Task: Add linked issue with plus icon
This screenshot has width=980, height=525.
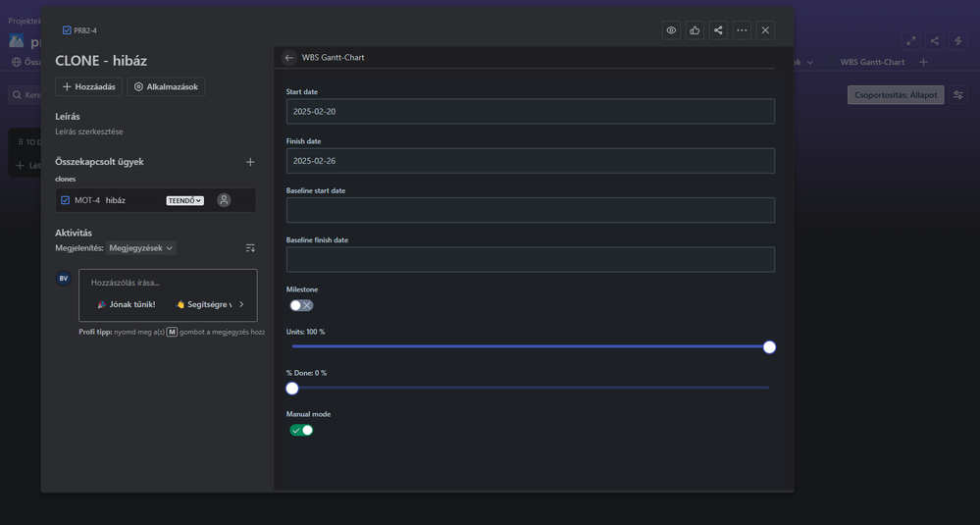Action: click(x=250, y=162)
